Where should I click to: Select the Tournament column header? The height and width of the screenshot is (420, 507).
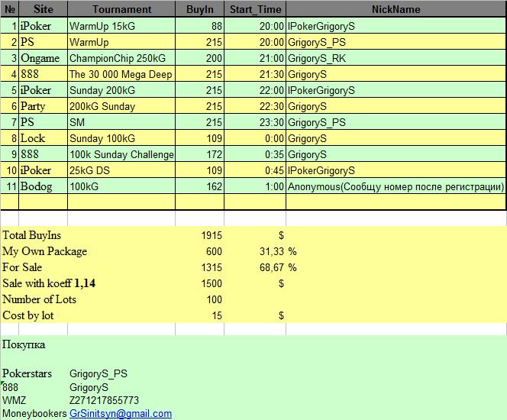[121, 9]
